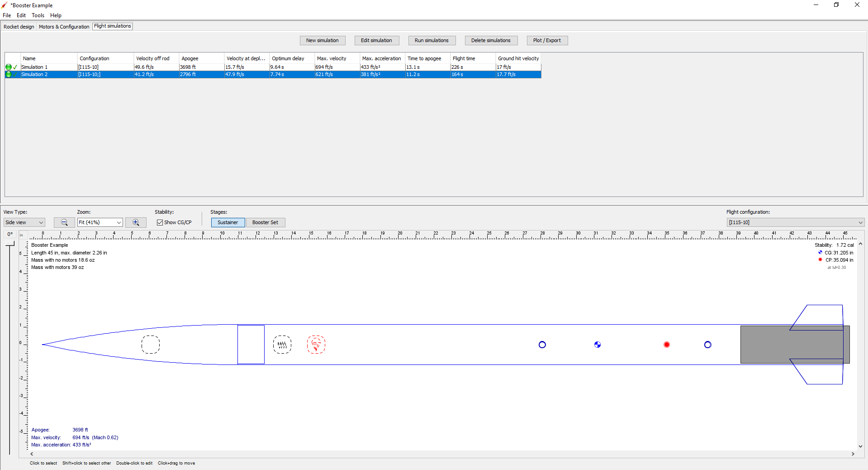The height and width of the screenshot is (470, 868).
Task: Click the Run simulations button
Action: pos(432,40)
